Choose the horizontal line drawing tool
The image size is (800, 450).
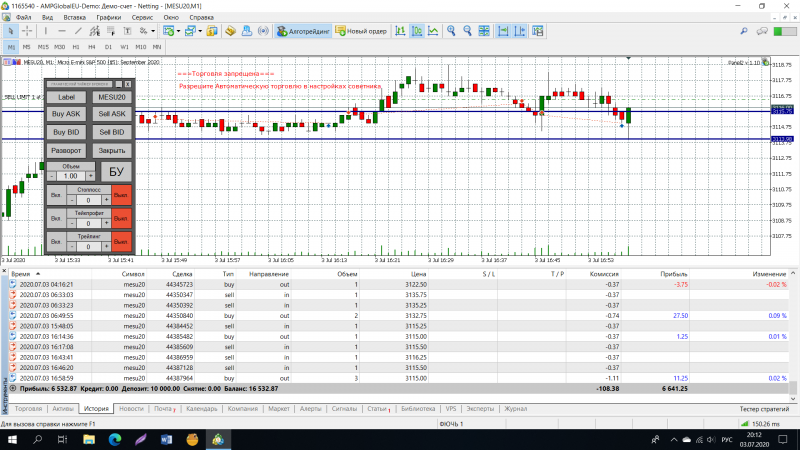(x=62, y=31)
